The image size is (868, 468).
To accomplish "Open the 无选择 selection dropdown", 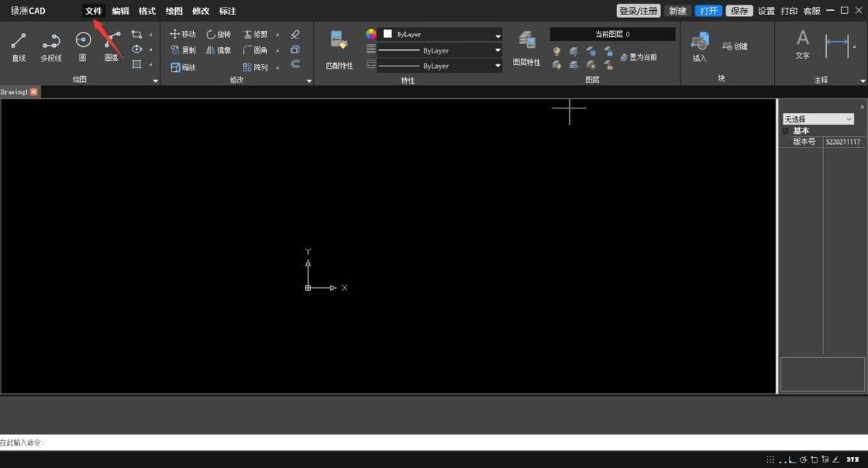I will click(x=818, y=119).
